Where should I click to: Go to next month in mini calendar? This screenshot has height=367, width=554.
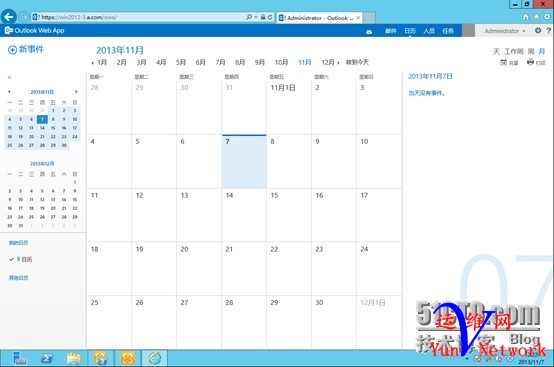tap(76, 91)
